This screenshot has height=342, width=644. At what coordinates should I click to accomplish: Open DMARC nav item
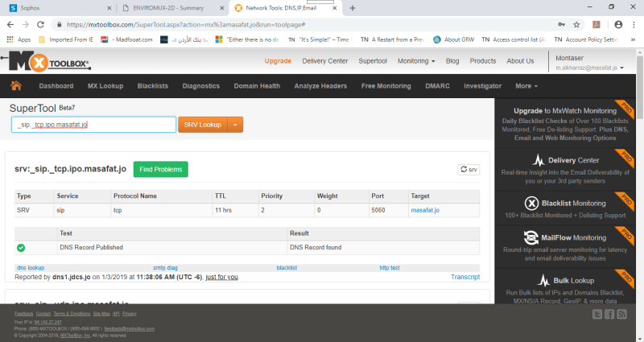pyautogui.click(x=437, y=86)
